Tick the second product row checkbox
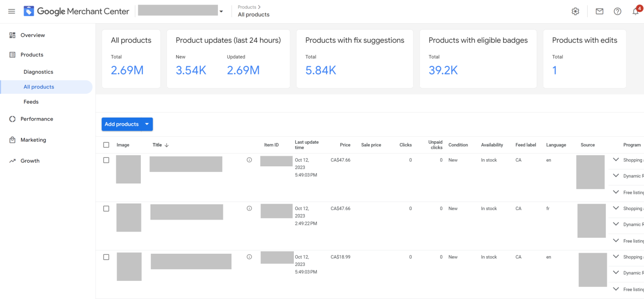The image size is (644, 299). tap(106, 208)
